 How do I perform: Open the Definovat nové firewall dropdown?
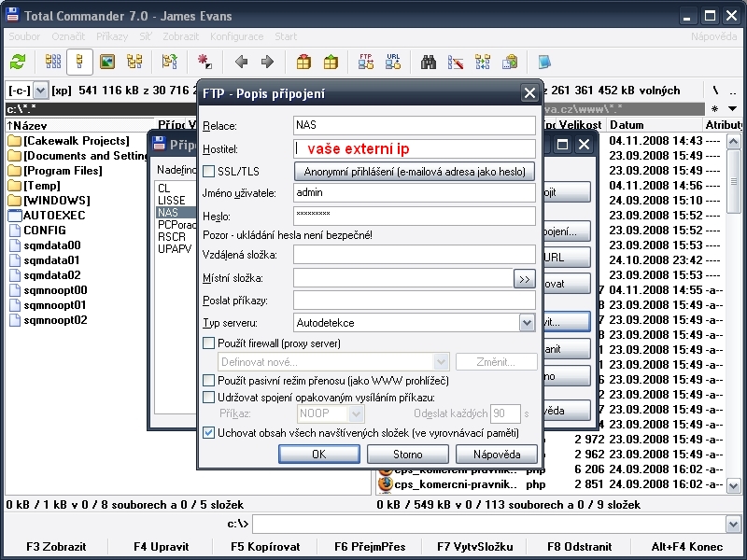pos(441,362)
